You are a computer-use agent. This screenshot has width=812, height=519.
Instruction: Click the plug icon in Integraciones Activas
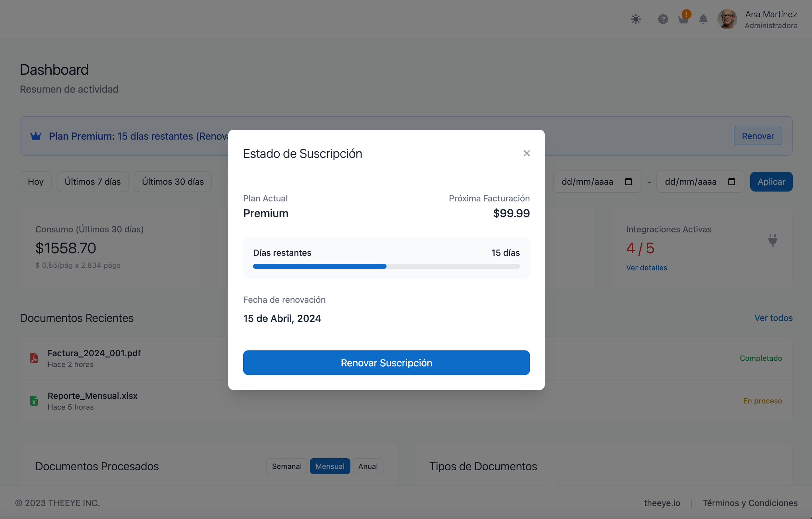click(773, 240)
